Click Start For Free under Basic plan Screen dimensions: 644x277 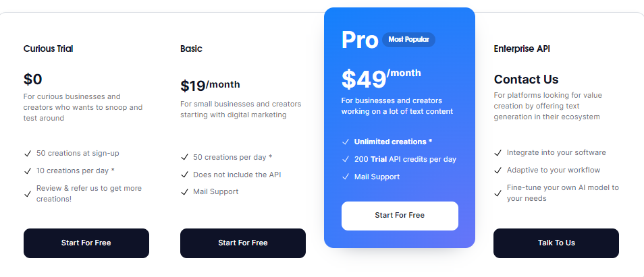tap(242, 243)
